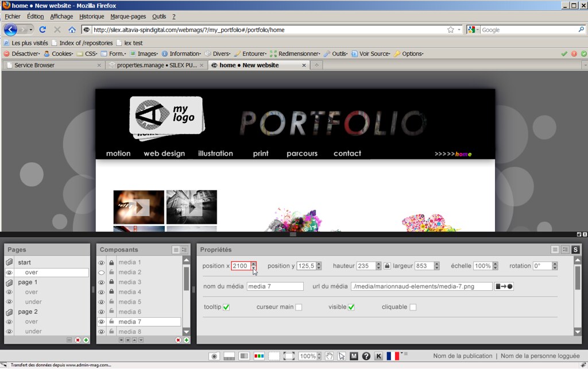Enable the cliquable checkbox

coord(413,307)
